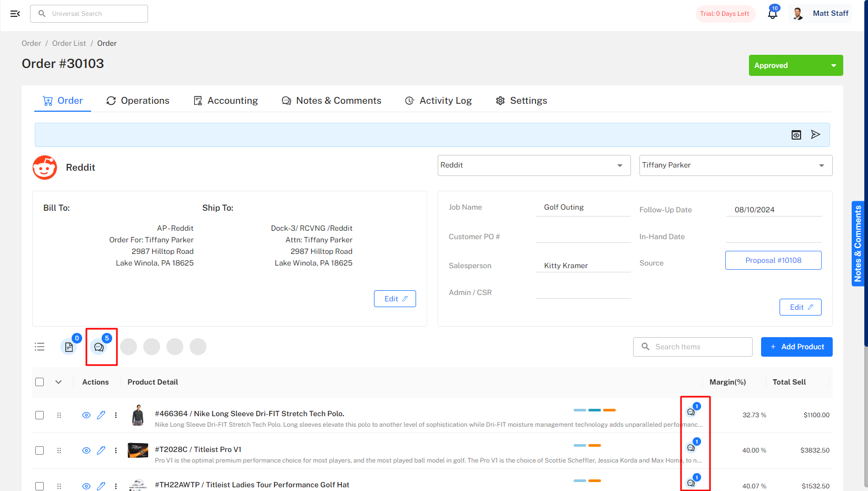The height and width of the screenshot is (491, 868).
Task: Open more options for Titleist Pro V1 row
Action: (x=116, y=450)
